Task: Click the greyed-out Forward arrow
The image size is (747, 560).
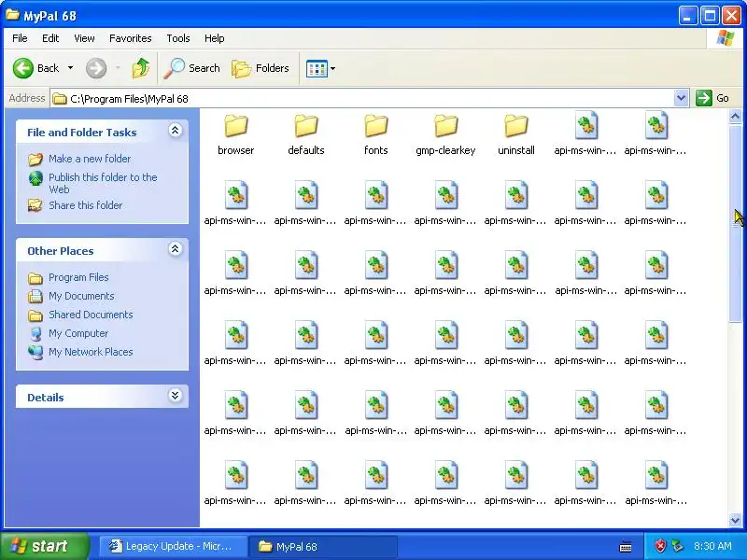Action: [x=96, y=68]
